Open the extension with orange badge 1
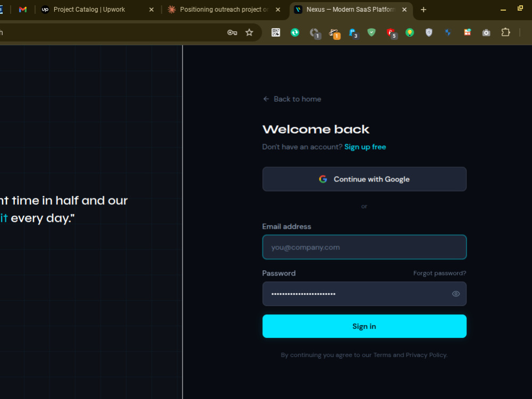Image resolution: width=532 pixels, height=399 pixels. (x=334, y=33)
